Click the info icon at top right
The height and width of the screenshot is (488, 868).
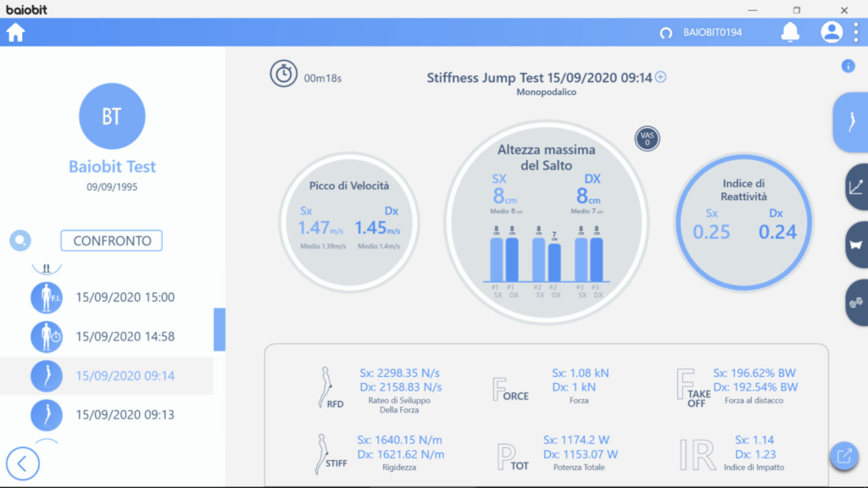point(848,66)
